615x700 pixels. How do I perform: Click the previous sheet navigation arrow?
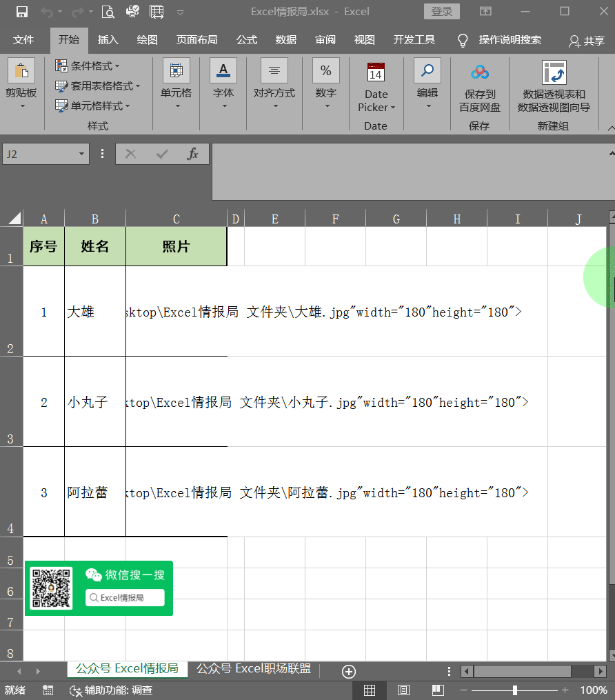click(19, 671)
